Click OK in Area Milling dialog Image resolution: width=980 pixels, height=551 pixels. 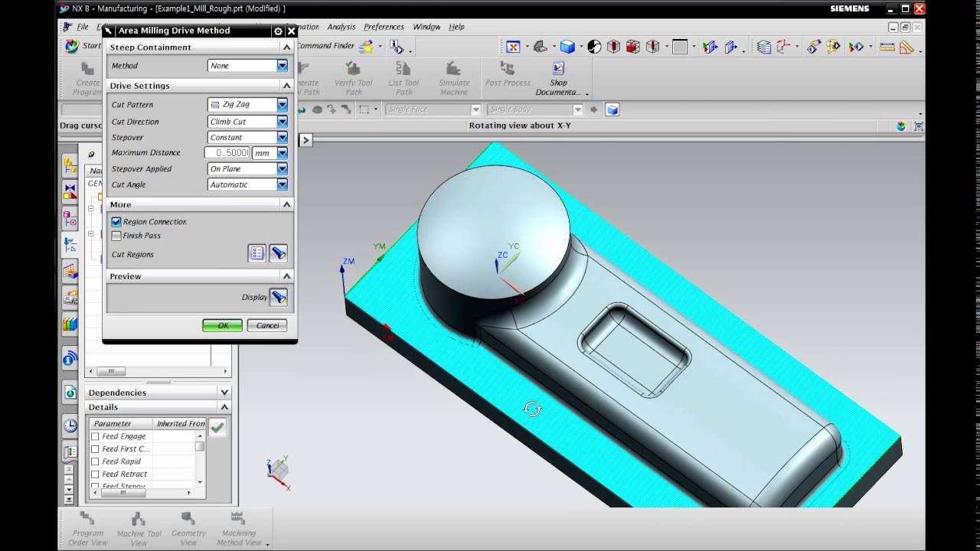pos(223,325)
